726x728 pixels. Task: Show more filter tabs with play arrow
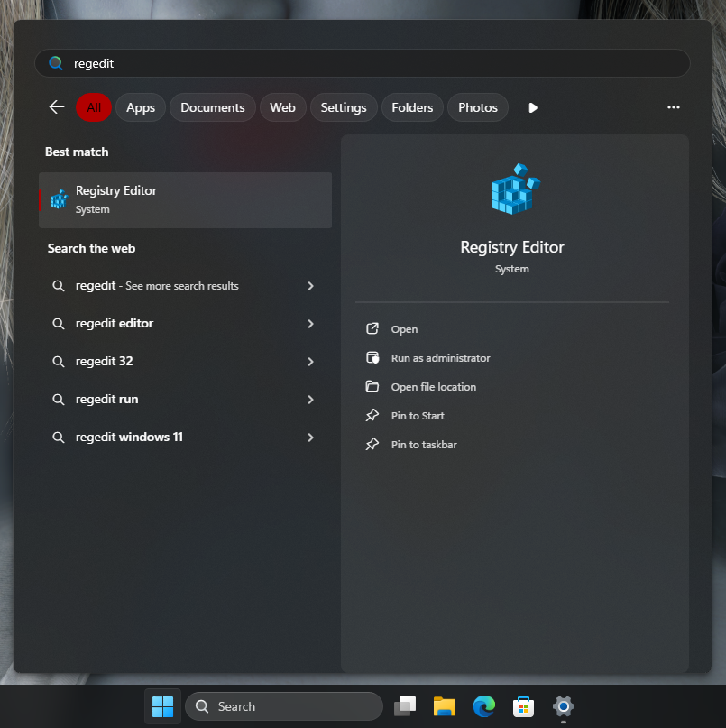pyautogui.click(x=533, y=107)
